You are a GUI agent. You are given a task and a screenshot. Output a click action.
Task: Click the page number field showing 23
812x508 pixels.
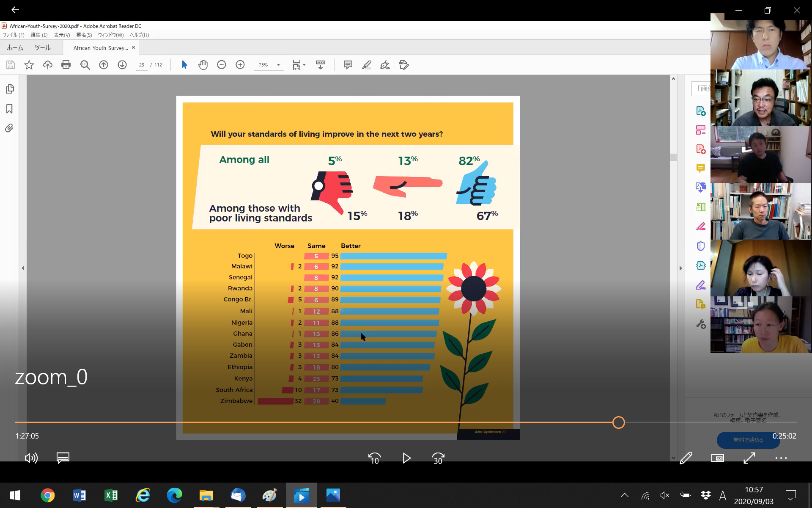142,65
